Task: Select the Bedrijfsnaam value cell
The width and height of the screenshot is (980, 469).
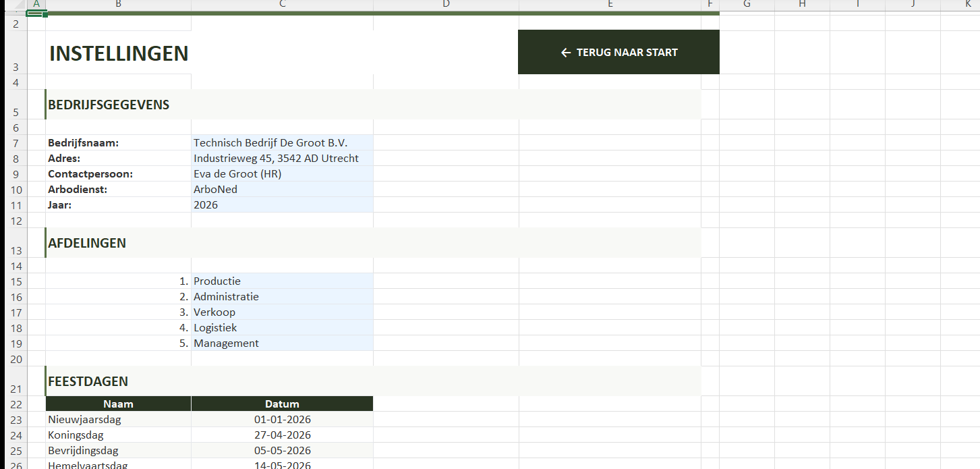Action: coord(282,143)
